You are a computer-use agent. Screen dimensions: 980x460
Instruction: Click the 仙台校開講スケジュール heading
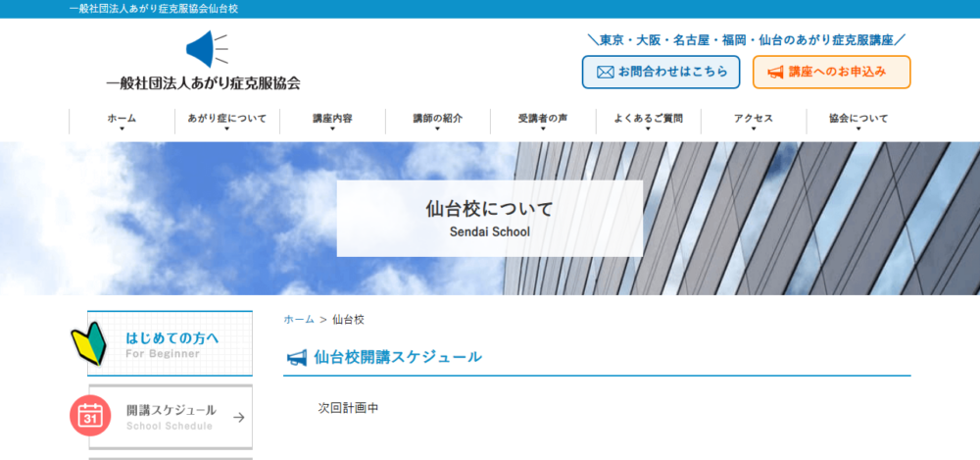pos(398,357)
